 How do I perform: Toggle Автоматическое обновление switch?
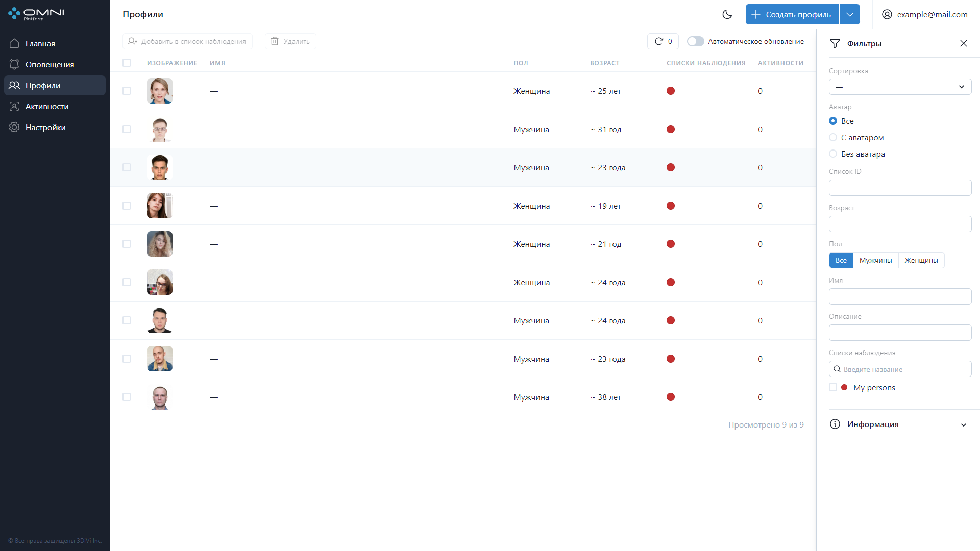[695, 41]
